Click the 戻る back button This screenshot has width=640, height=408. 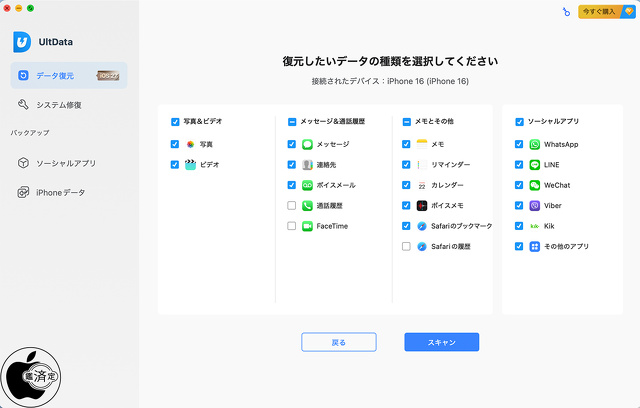339,342
